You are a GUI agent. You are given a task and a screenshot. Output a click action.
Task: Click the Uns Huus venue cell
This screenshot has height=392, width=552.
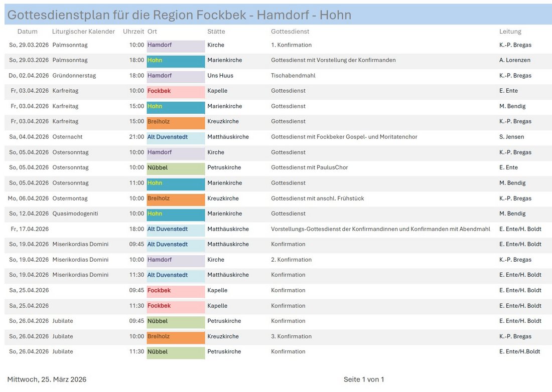[x=220, y=76]
